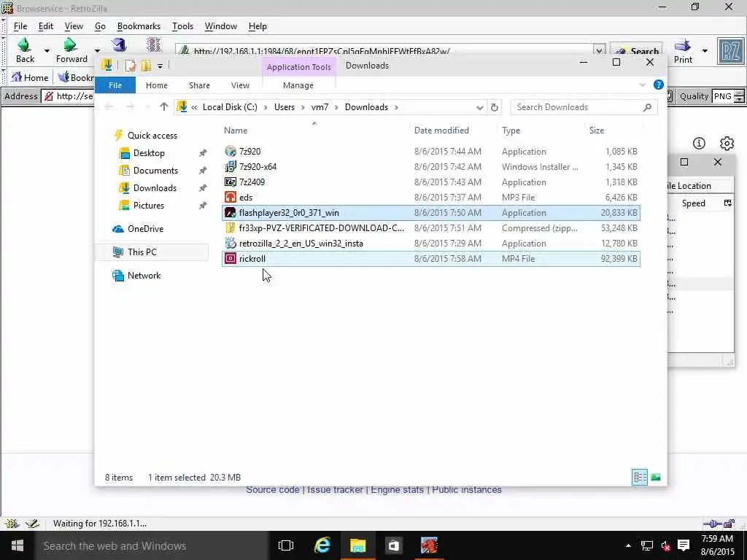This screenshot has height=560, width=747.
Task: Switch to the Share ribbon tab
Action: 199,85
